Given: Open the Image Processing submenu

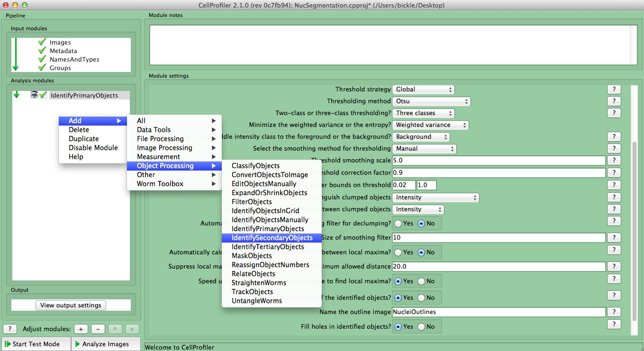Looking at the screenshot, I should pos(174,148).
